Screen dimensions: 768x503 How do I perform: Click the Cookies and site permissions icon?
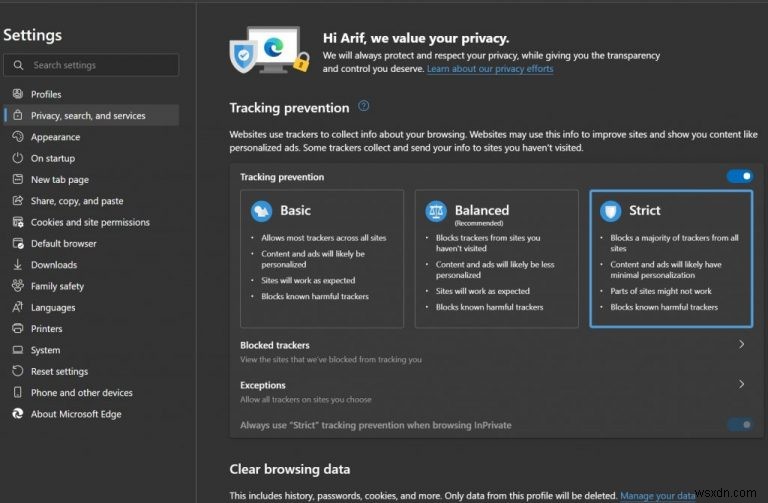[x=18, y=222]
